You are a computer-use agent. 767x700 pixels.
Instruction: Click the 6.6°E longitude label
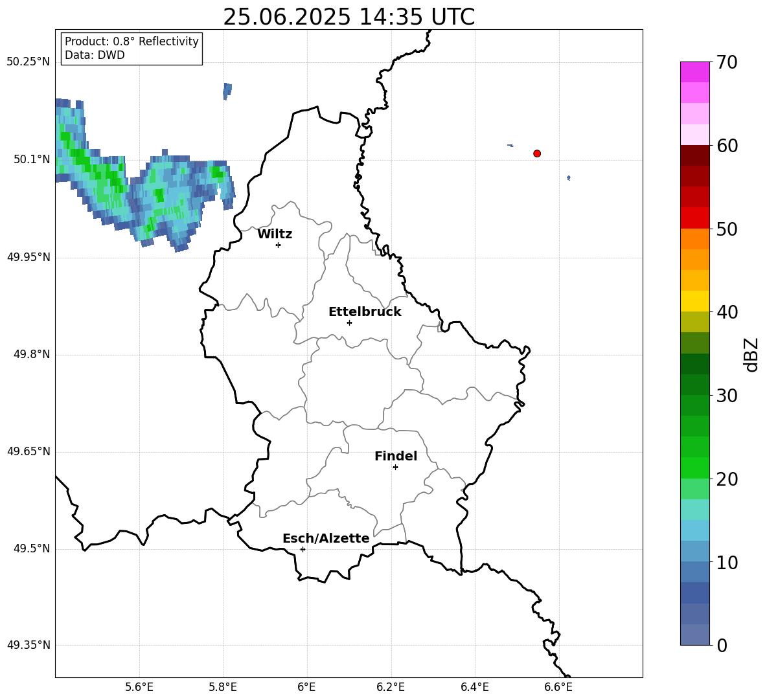(x=558, y=687)
